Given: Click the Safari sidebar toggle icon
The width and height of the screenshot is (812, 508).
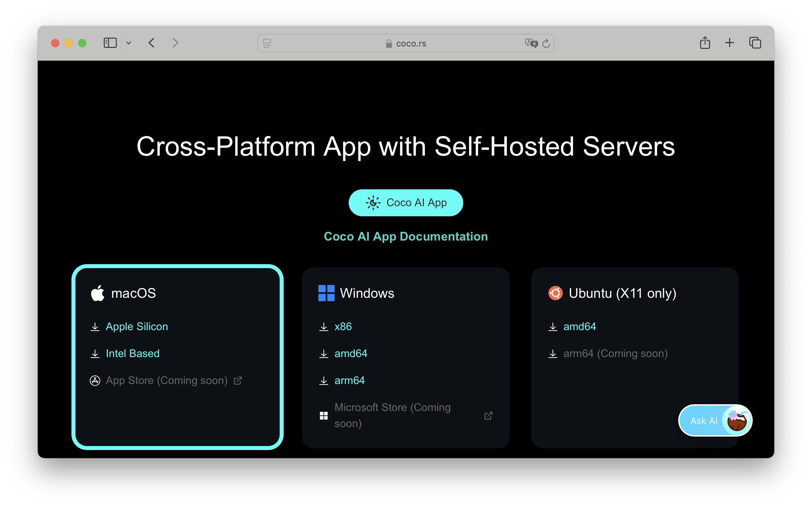Looking at the screenshot, I should [110, 43].
